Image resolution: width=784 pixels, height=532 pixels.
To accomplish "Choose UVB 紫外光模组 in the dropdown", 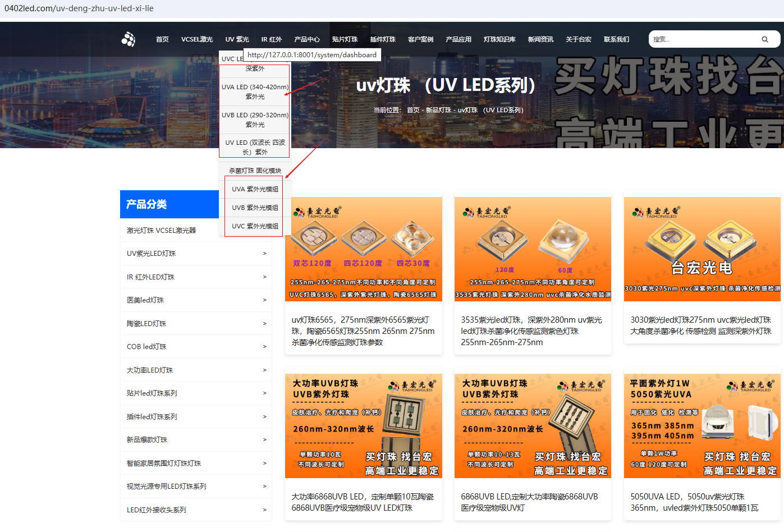I will pos(255,208).
